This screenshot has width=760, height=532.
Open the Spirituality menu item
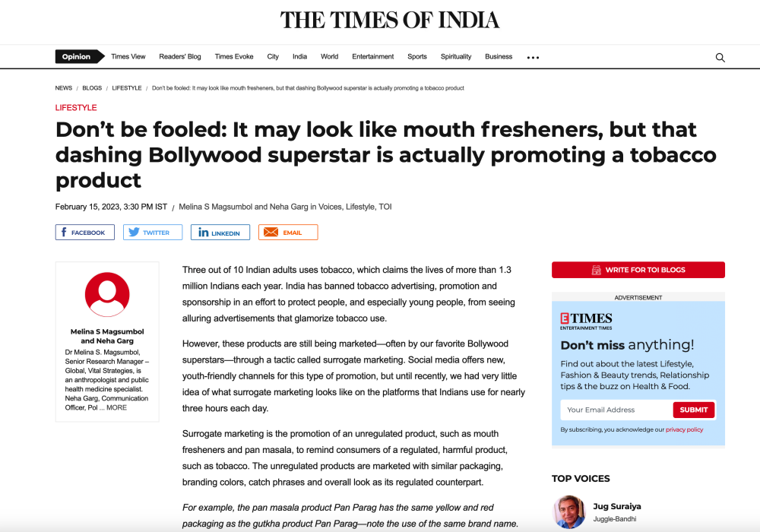pyautogui.click(x=456, y=56)
